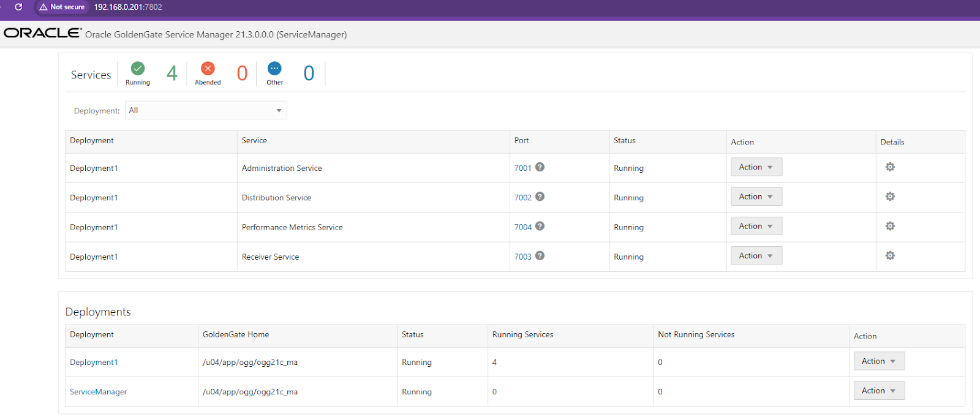Click the Oracle logo
980x420 pixels.
coord(43,33)
